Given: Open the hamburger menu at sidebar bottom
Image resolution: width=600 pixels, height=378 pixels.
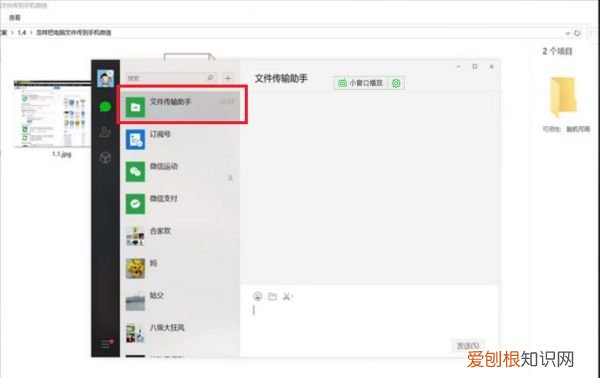Looking at the screenshot, I should coord(106,344).
